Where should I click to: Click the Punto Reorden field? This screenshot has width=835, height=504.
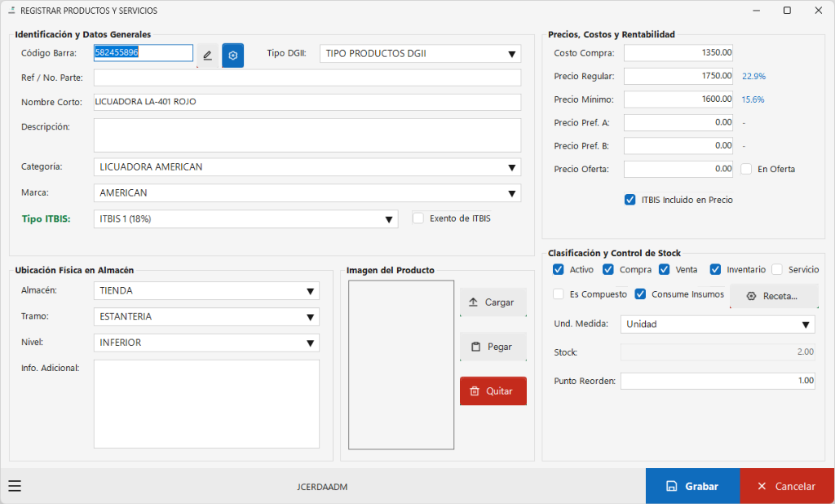pos(718,381)
